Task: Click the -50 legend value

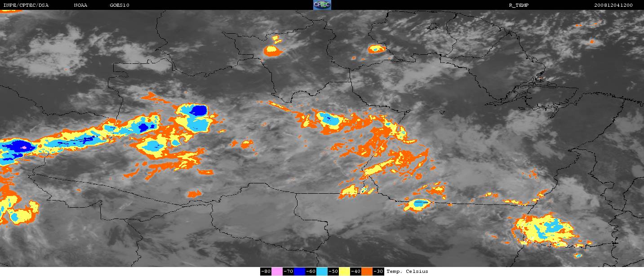Action: [333, 272]
